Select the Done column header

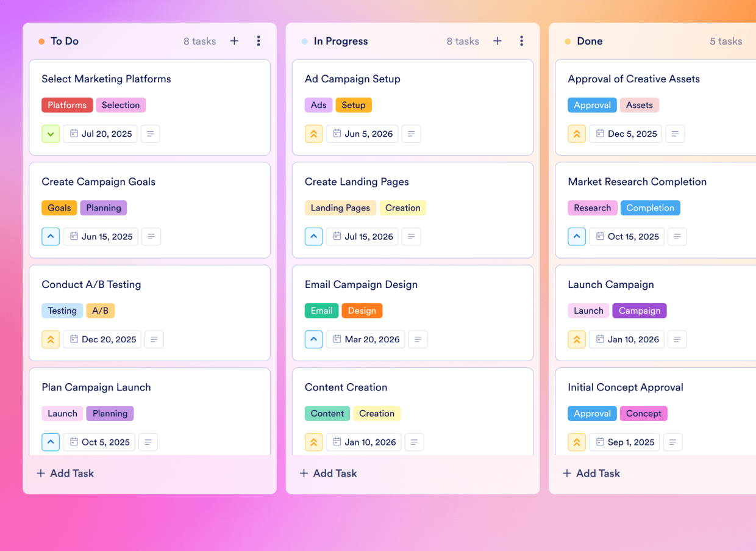click(x=589, y=41)
